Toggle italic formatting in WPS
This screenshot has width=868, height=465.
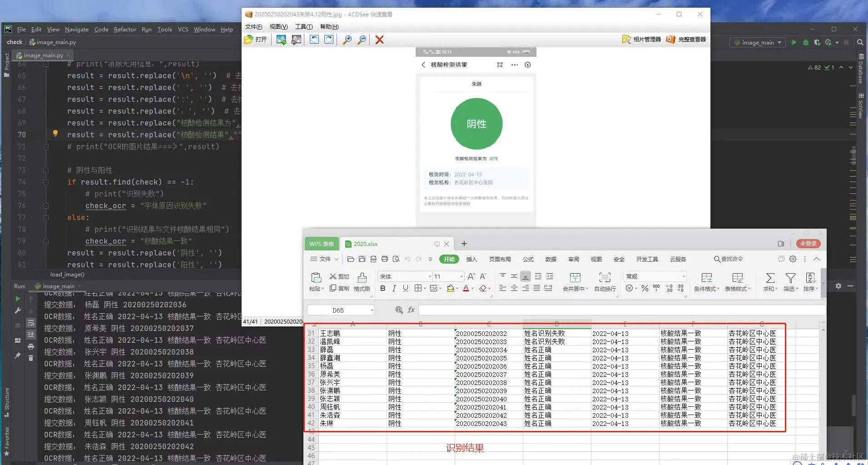(x=394, y=288)
